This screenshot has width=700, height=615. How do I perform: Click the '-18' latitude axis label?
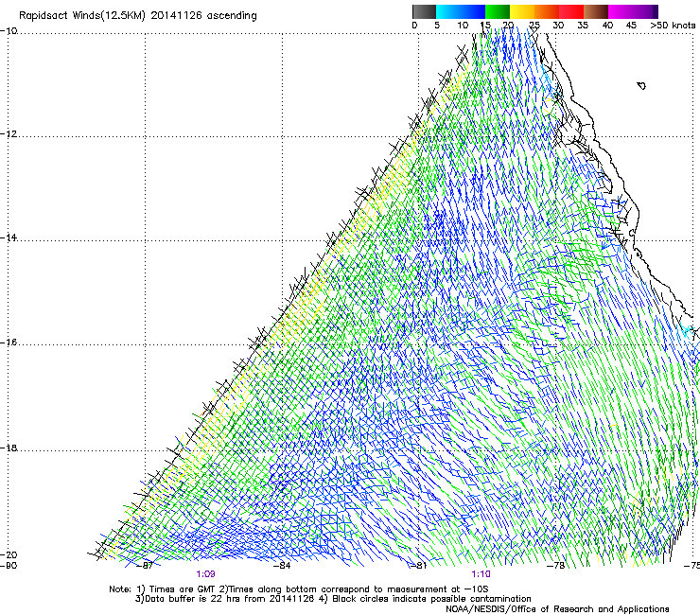tap(9, 448)
